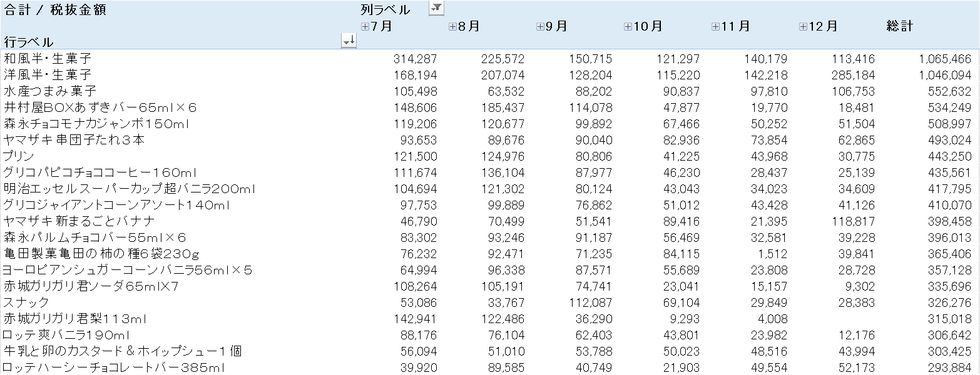Select row label 牛乳と卵のカスタード&ホイップシュー1個

pyautogui.click(x=123, y=351)
